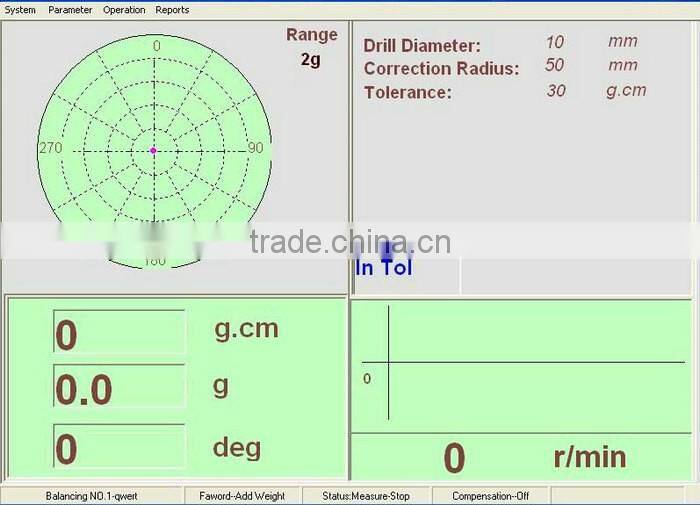Image resolution: width=700 pixels, height=505 pixels.
Task: Click the 'Balancing NO.1-qwert' status bar entry
Action: point(92,496)
